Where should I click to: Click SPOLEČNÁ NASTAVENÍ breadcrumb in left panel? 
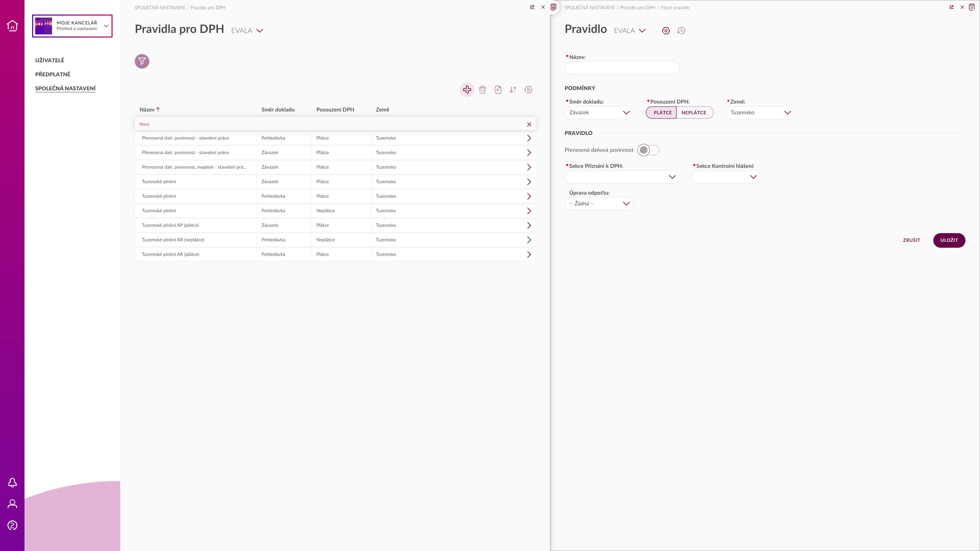pos(160,8)
